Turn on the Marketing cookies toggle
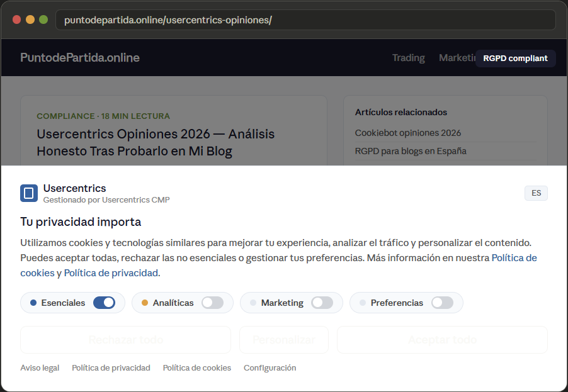This screenshot has height=392, width=568. [322, 303]
